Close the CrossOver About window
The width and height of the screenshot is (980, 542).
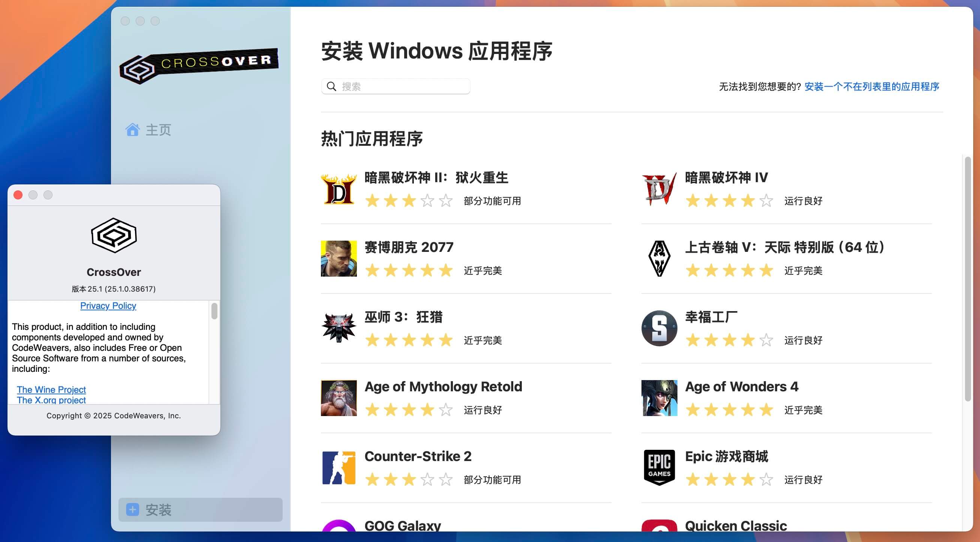(x=18, y=195)
